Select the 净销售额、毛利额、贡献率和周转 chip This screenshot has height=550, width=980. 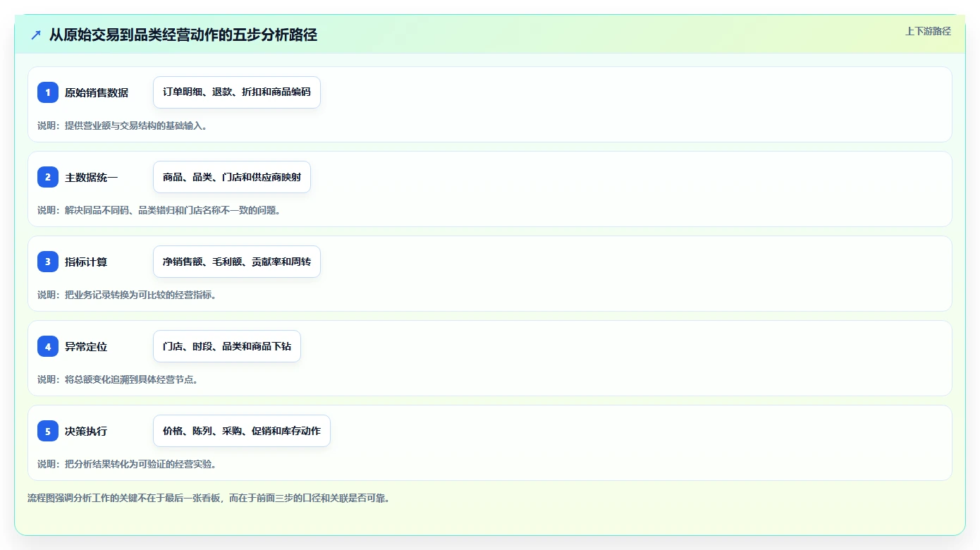(x=237, y=262)
